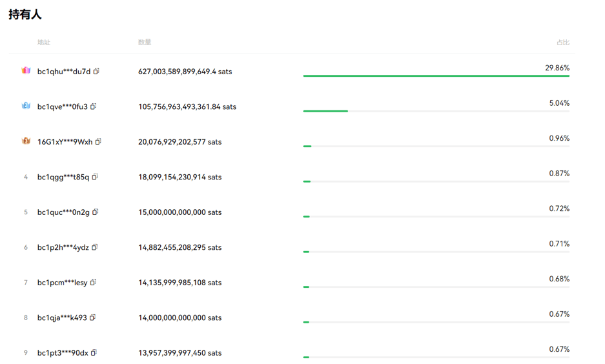Copy address bc1pt3***90dx
The height and width of the screenshot is (364, 605).
[x=94, y=352]
